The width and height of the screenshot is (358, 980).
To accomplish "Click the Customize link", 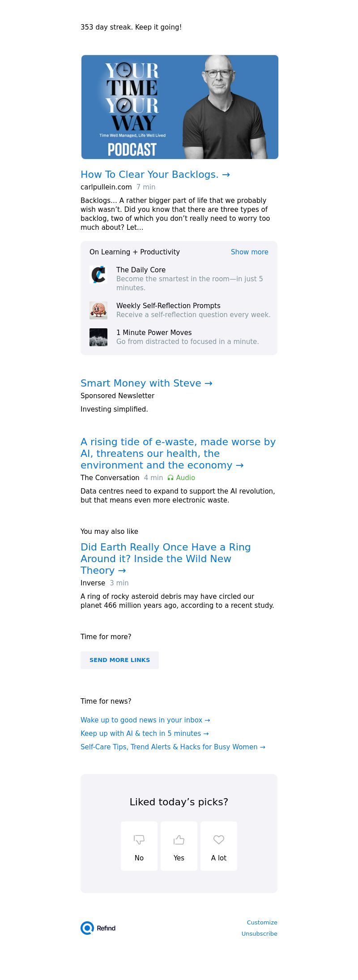I will coord(262,923).
